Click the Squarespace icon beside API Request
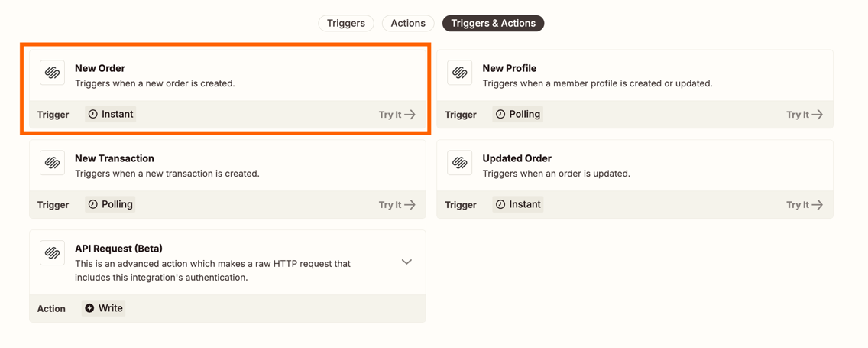The width and height of the screenshot is (868, 348). (53, 253)
